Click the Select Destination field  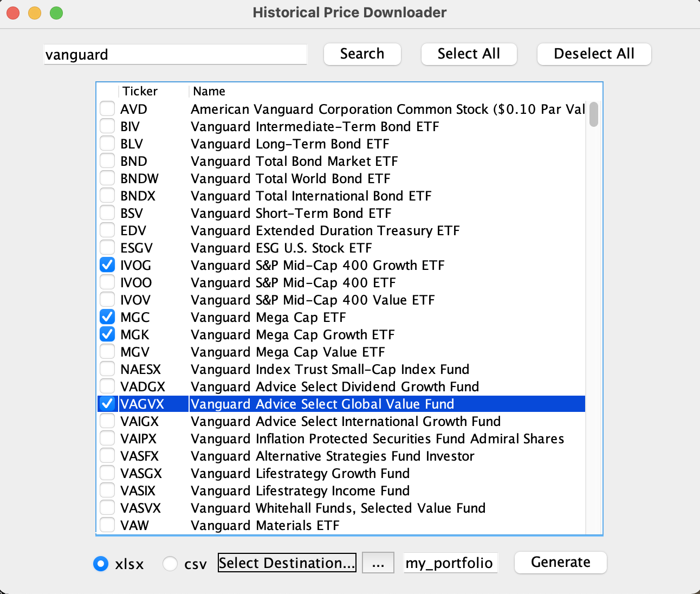(x=287, y=563)
